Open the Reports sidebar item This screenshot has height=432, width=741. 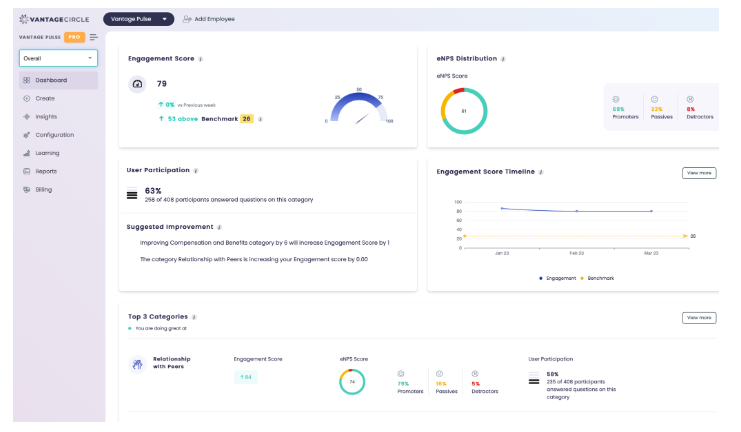tap(46, 171)
